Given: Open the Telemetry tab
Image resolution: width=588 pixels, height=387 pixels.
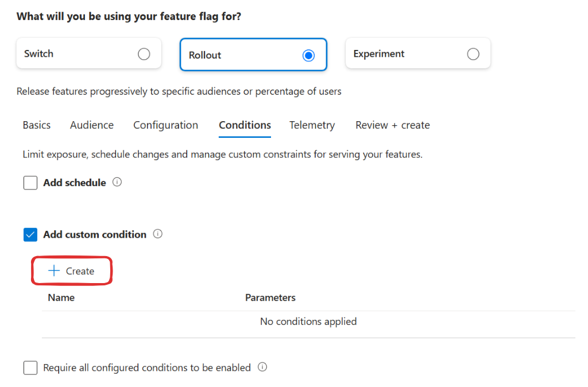Looking at the screenshot, I should pos(312,125).
